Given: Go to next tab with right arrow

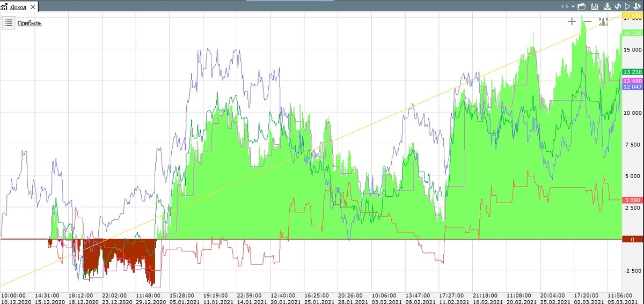Looking at the screenshot, I should click(567, 6).
